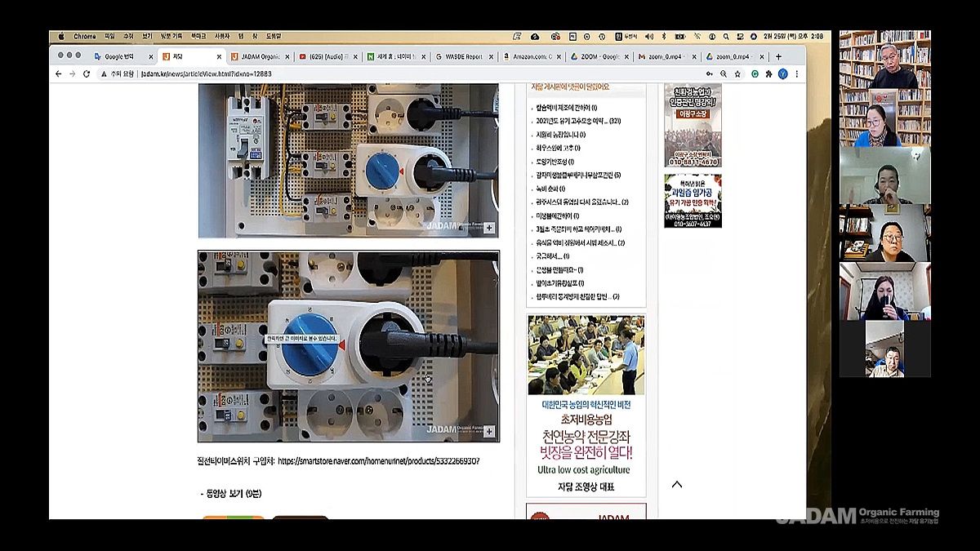Open Chrome's three-dot menu
The width and height of the screenshot is (980, 551).
(797, 73)
